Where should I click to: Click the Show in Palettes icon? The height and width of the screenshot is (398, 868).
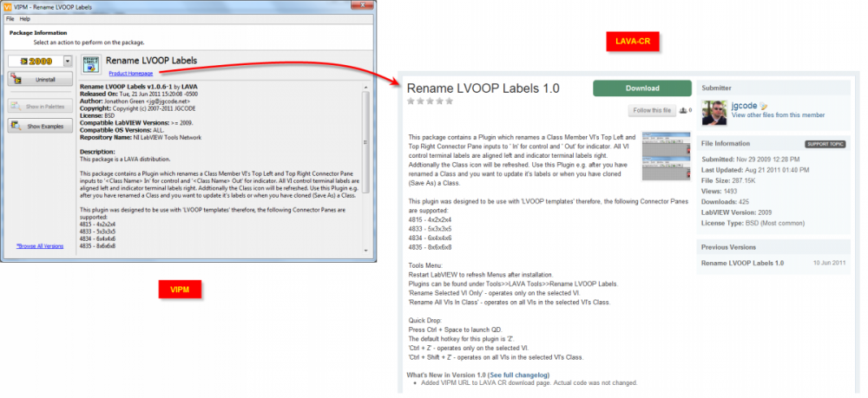pos(16,106)
